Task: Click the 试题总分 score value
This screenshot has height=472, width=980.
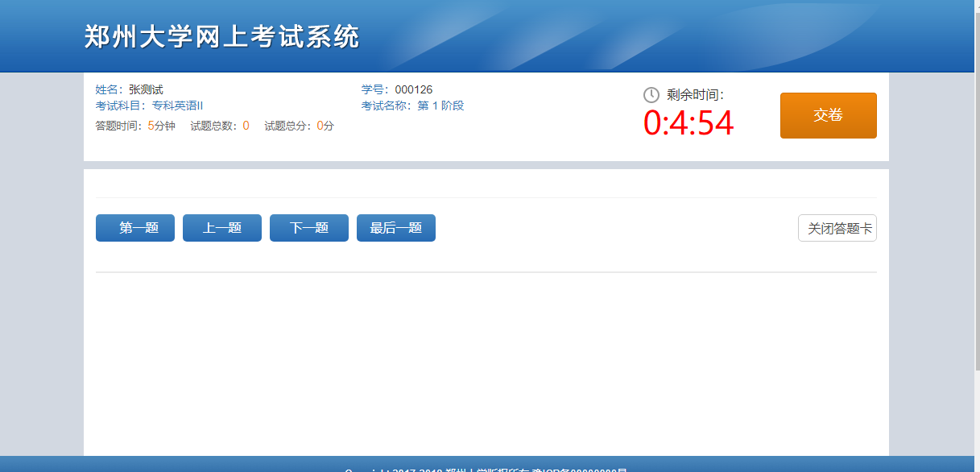Action: tap(320, 126)
